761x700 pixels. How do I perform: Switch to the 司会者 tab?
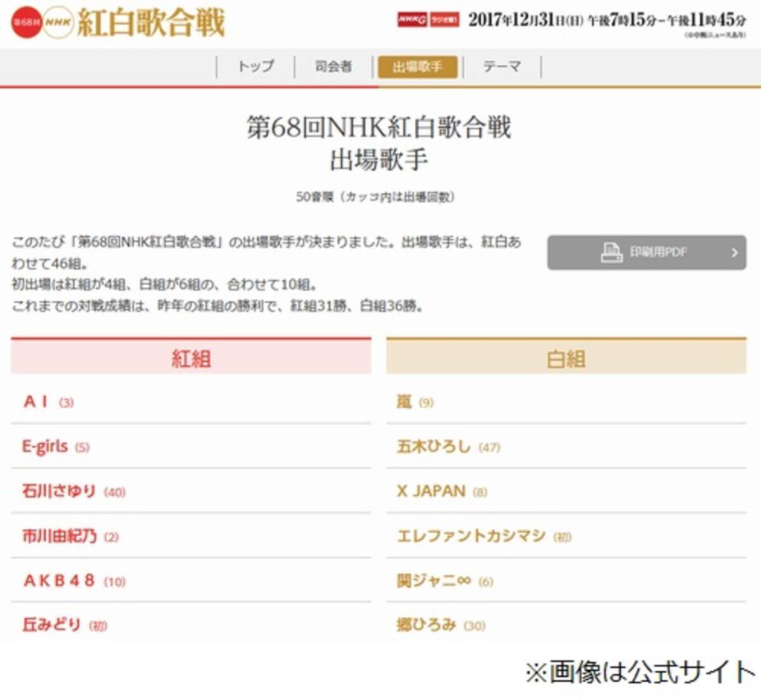tap(334, 67)
